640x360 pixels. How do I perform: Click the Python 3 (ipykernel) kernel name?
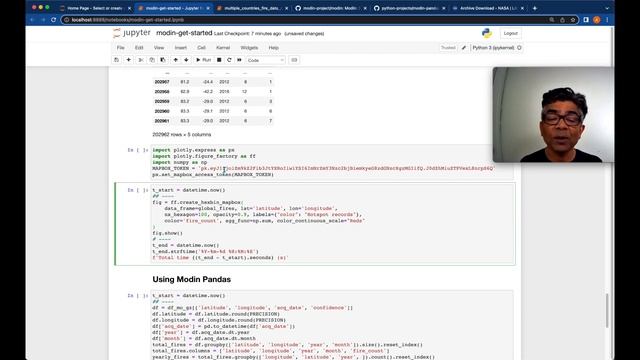tap(493, 48)
